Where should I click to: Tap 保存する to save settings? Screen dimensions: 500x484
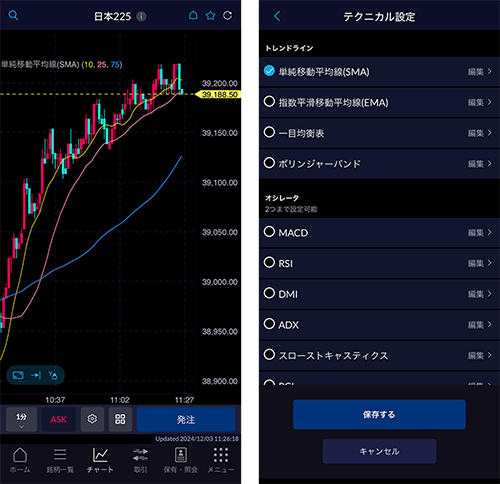tap(379, 414)
